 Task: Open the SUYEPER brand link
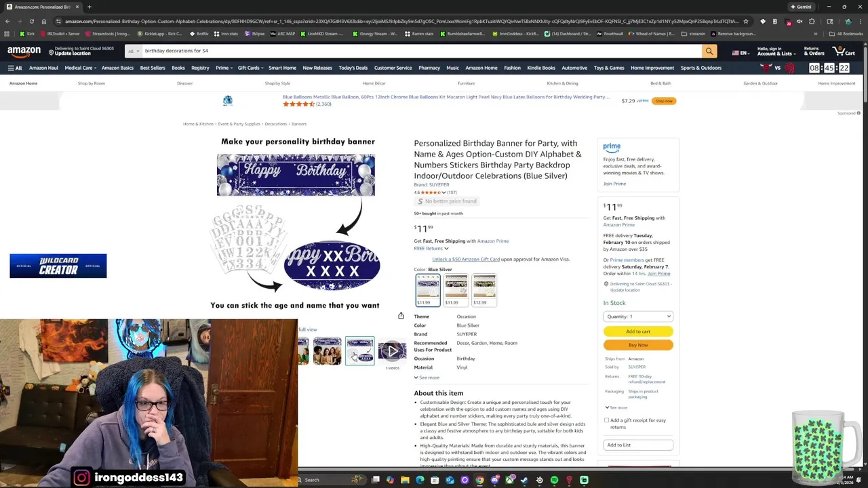pyautogui.click(x=431, y=184)
